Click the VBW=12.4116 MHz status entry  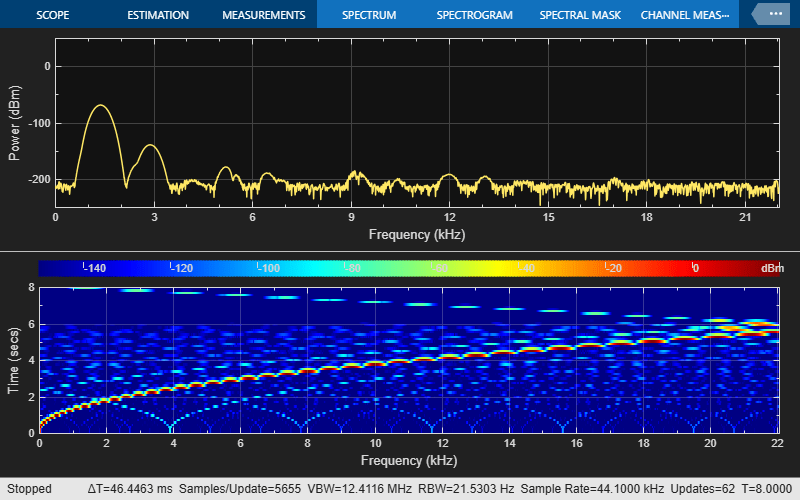click(359, 489)
